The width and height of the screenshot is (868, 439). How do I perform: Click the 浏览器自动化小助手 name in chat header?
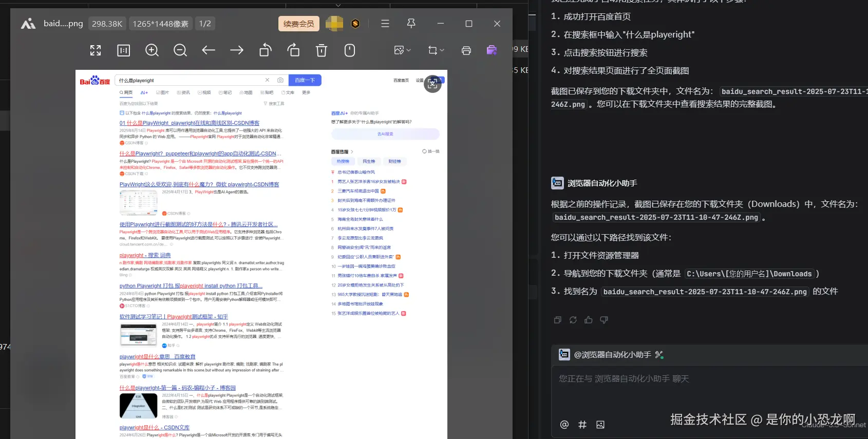[602, 183]
